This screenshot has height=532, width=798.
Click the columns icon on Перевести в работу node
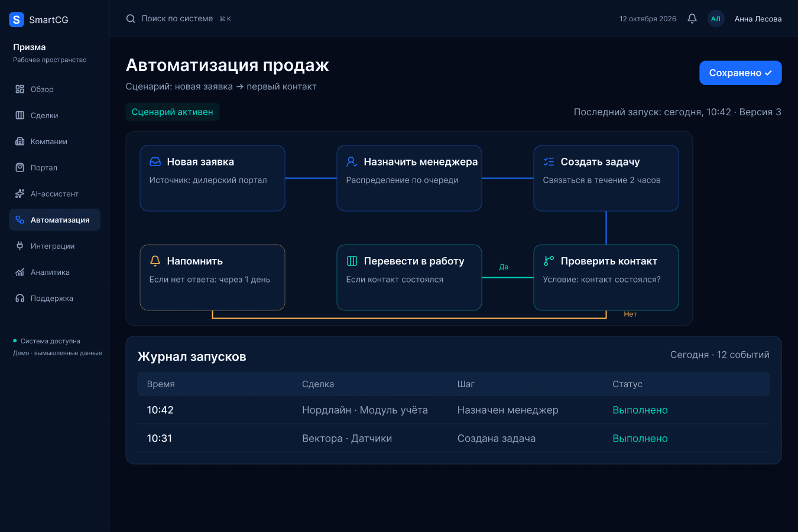(352, 261)
